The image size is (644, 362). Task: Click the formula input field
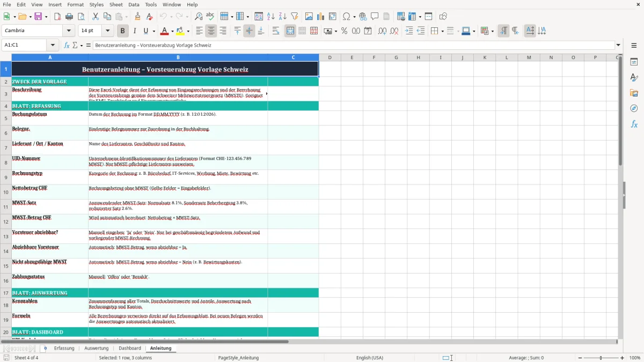(x=353, y=46)
